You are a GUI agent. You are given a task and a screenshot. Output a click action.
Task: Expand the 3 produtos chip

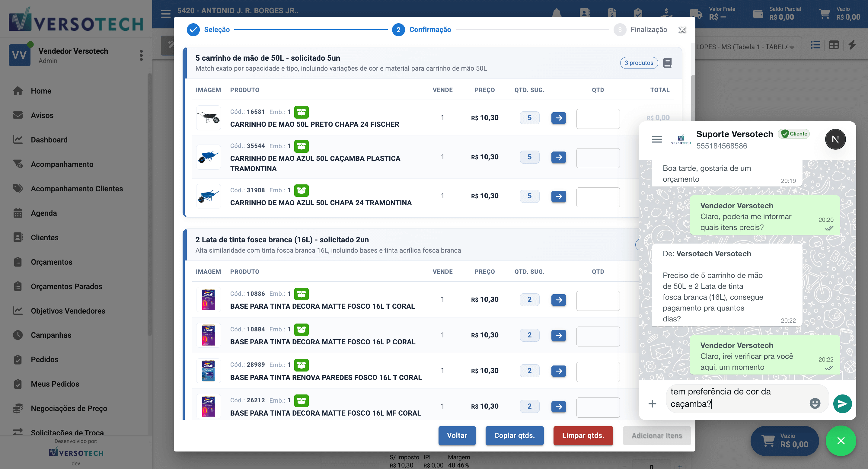click(x=639, y=63)
